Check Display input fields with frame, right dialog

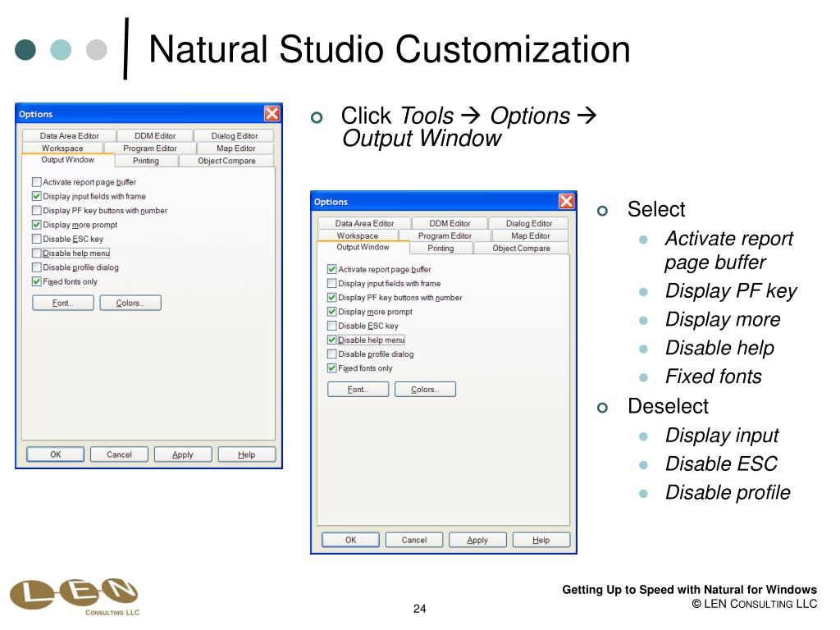(x=331, y=283)
